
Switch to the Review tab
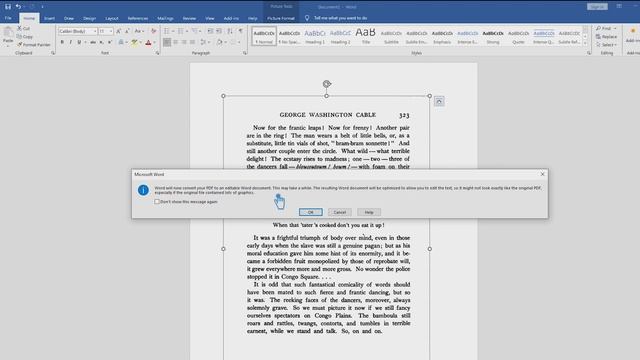(x=189, y=18)
